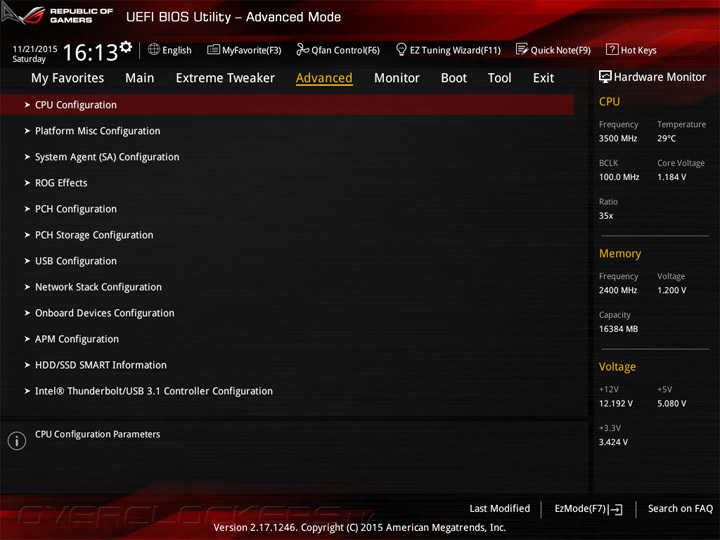Open the Extreme Tweaker tab
The width and height of the screenshot is (720, 540).
pos(225,78)
